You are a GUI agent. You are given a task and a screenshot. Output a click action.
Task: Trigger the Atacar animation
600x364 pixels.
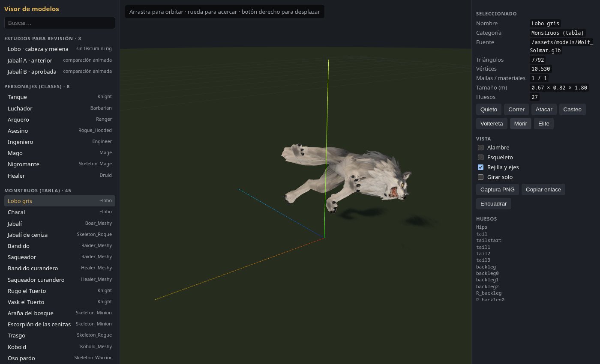click(544, 109)
